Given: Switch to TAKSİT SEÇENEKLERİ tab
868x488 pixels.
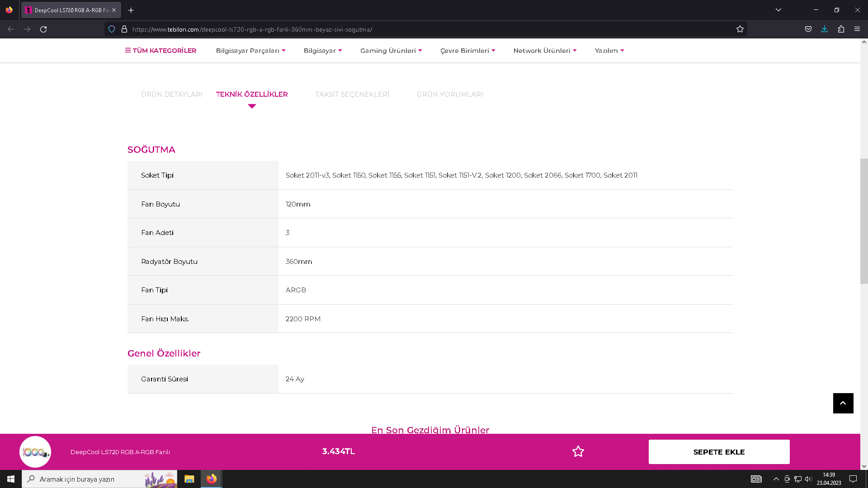Looking at the screenshot, I should 352,94.
